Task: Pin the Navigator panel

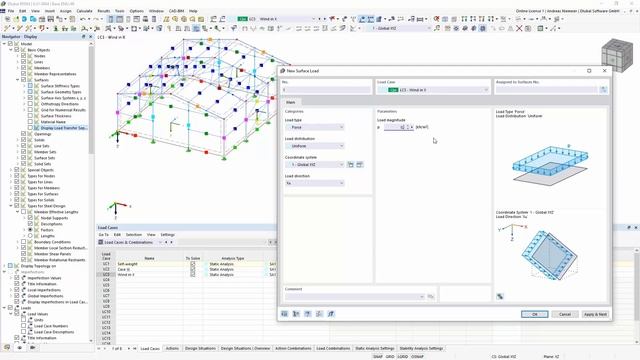Action: coord(84,37)
